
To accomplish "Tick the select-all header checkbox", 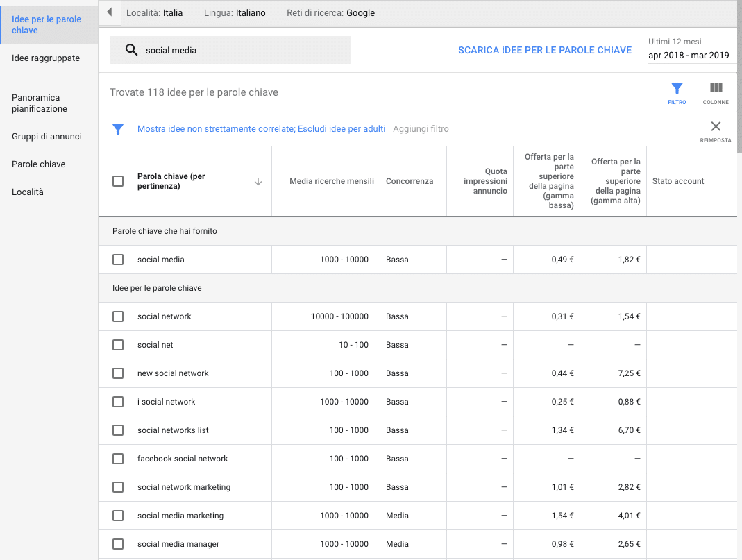I will 118,181.
